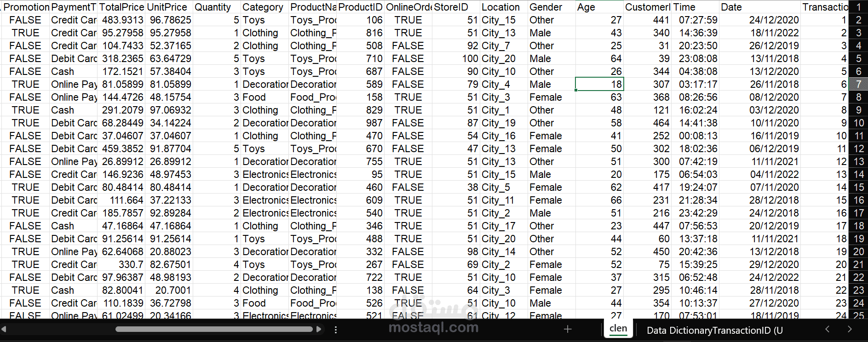The height and width of the screenshot is (342, 868).
Task: Click customer ID cell 300
Action: tap(647, 162)
